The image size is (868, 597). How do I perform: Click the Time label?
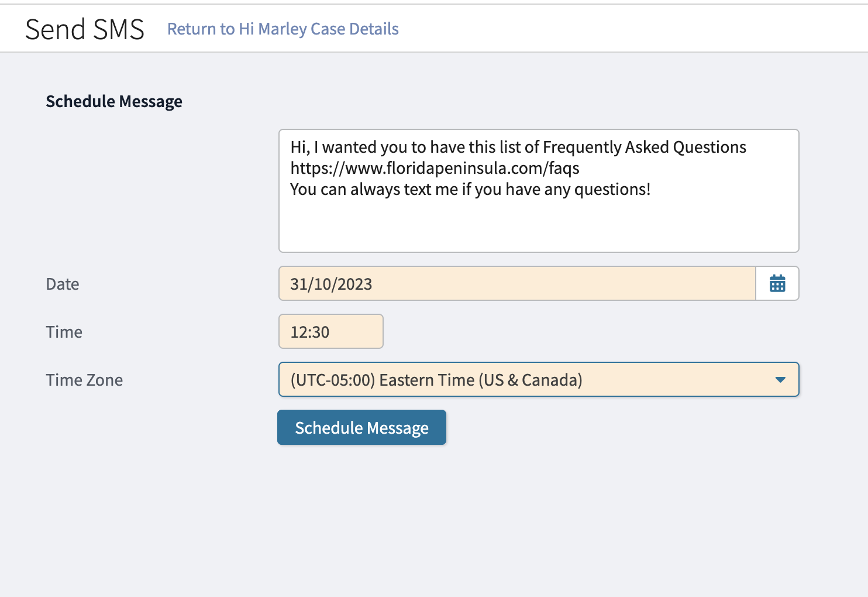[x=64, y=331]
